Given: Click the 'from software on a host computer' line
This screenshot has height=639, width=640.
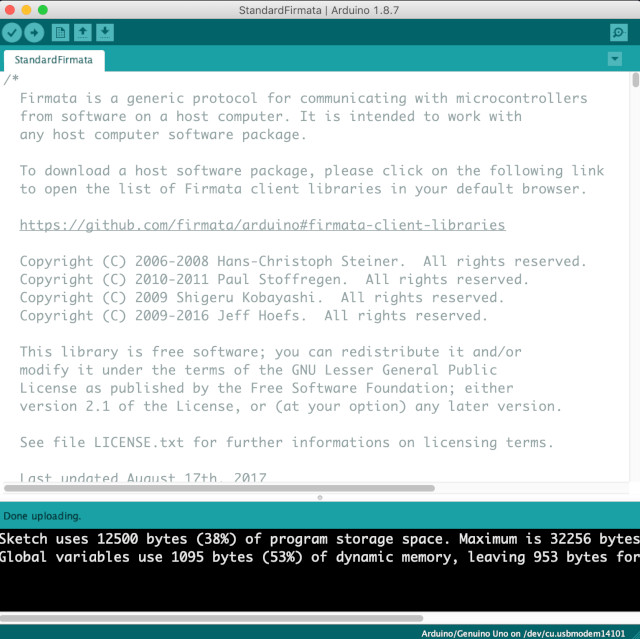Looking at the screenshot, I should tap(271, 116).
